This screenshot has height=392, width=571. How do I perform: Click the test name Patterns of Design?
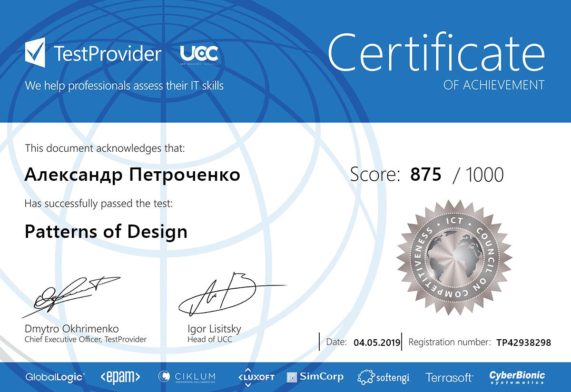point(106,232)
